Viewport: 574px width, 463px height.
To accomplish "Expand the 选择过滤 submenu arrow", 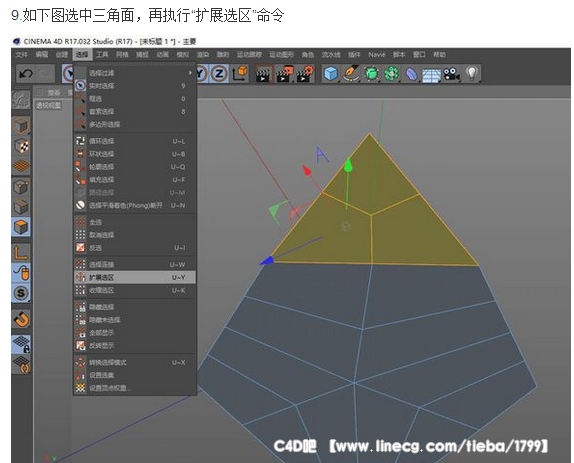I will [x=190, y=73].
